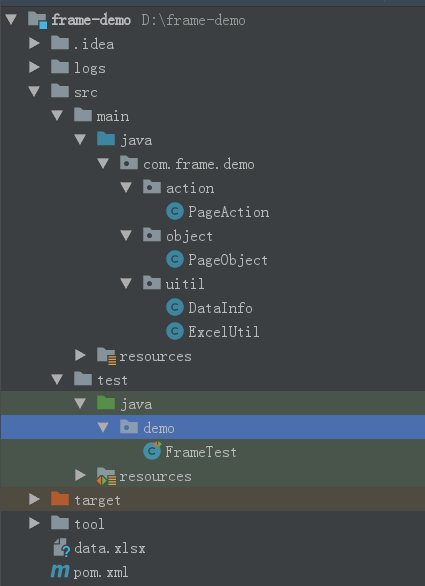Collapse the com.frame.demo package
Screen dimensions: 425x586
point(103,163)
